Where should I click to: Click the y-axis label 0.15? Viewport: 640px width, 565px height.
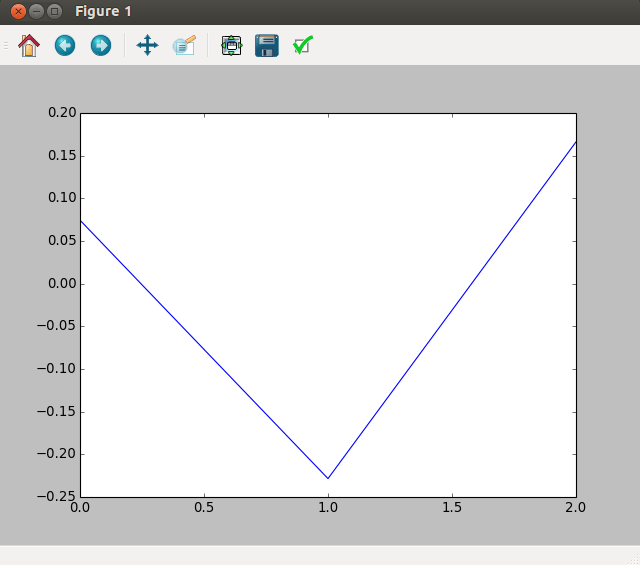coord(62,156)
